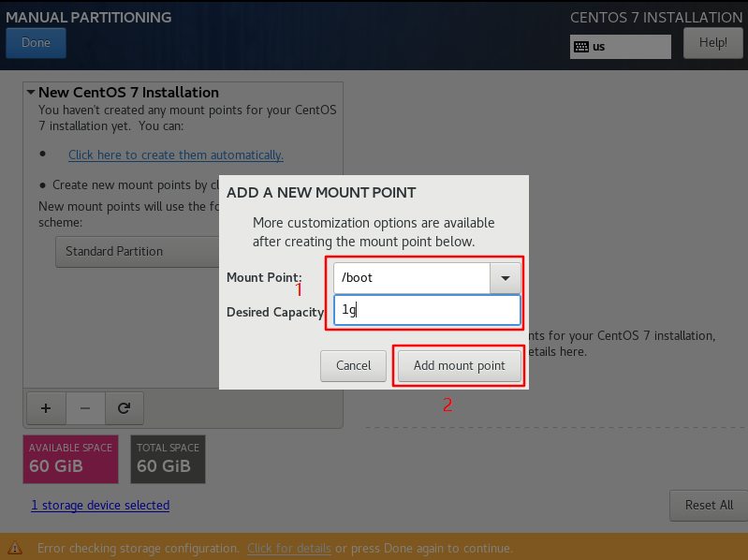This screenshot has width=748, height=560.
Task: Open the Standard Partition scheme dropdown
Action: coord(138,251)
